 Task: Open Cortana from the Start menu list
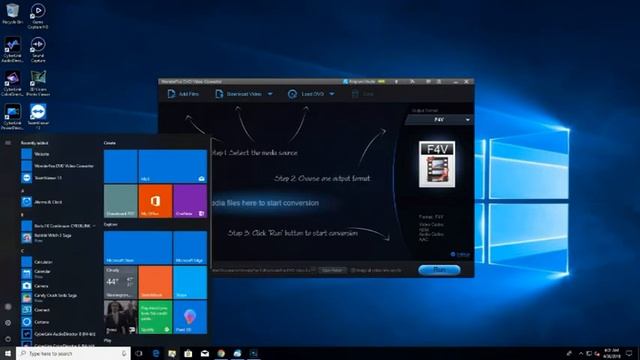pos(59,322)
